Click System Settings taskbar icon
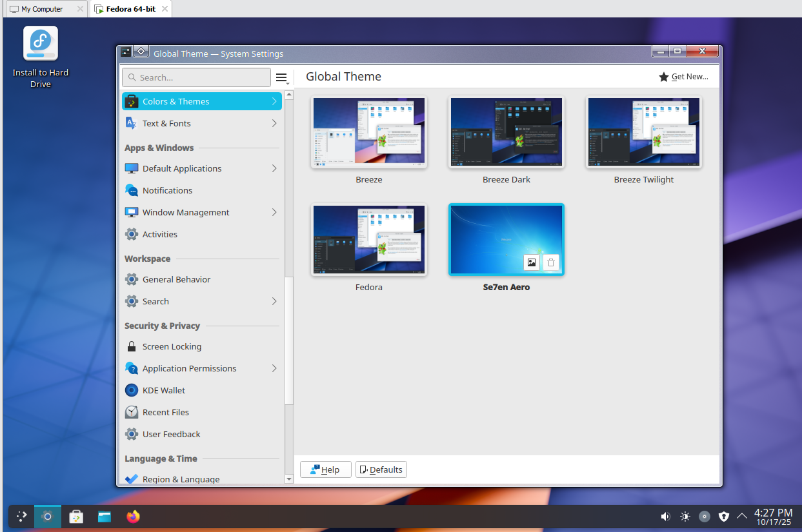Image resolution: width=802 pixels, height=532 pixels. tap(47, 517)
